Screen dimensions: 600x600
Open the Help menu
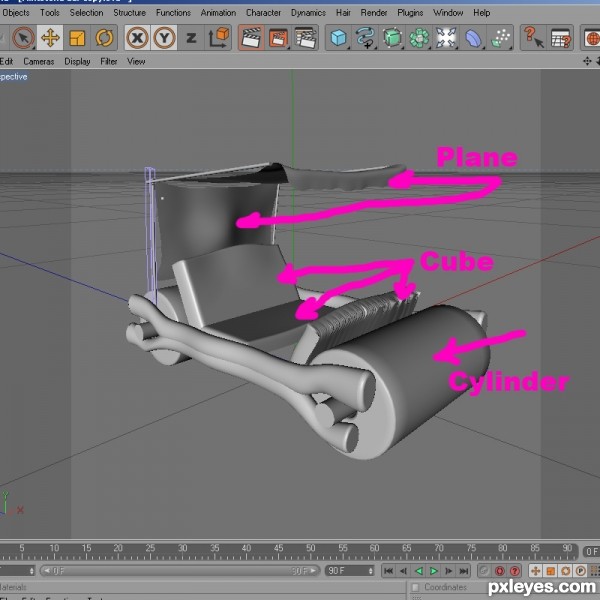click(x=481, y=13)
